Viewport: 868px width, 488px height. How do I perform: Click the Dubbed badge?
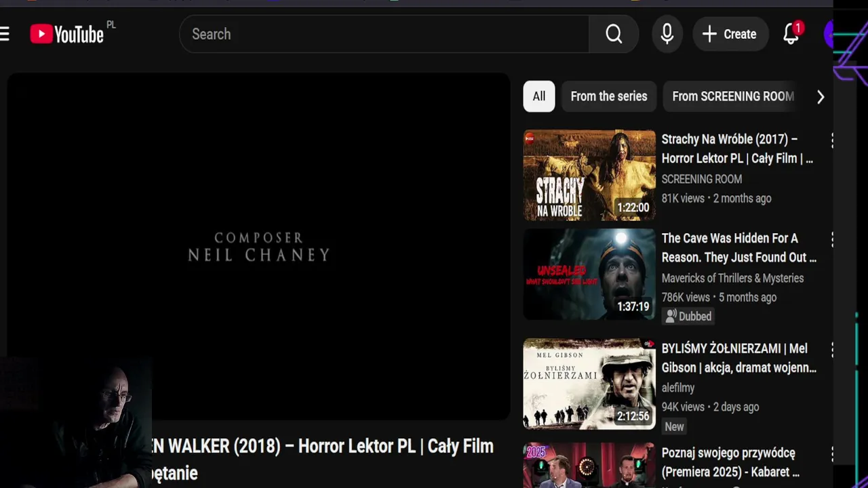(688, 316)
